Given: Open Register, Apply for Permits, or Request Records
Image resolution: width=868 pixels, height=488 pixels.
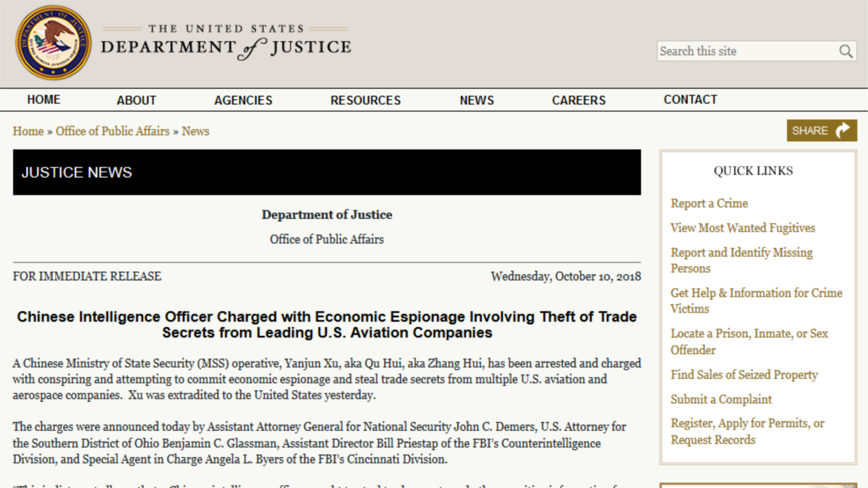Looking at the screenshot, I should (748, 432).
